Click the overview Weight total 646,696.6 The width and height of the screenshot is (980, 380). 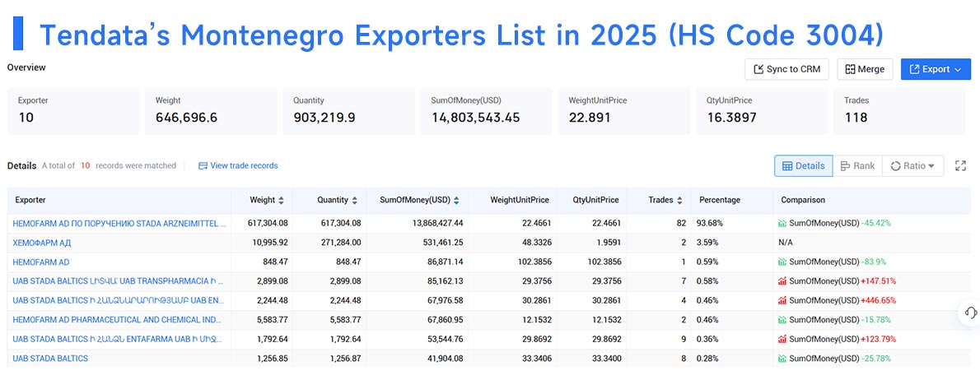point(186,118)
